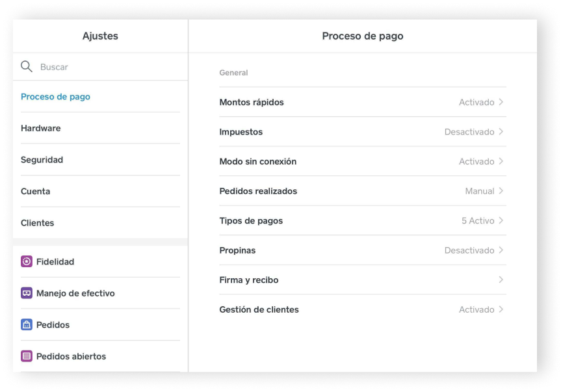This screenshot has width=563, height=392.
Task: Open Manejo de efectivo label
Action: (75, 293)
